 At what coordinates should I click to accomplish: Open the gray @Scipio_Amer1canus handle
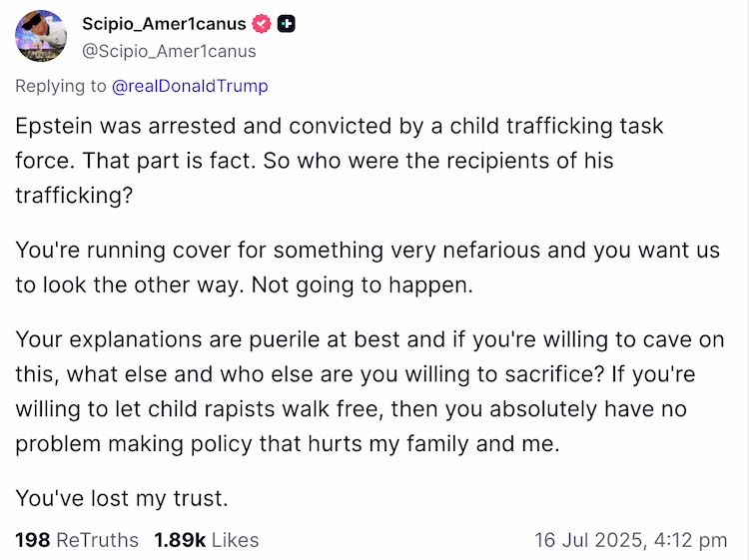tap(169, 51)
